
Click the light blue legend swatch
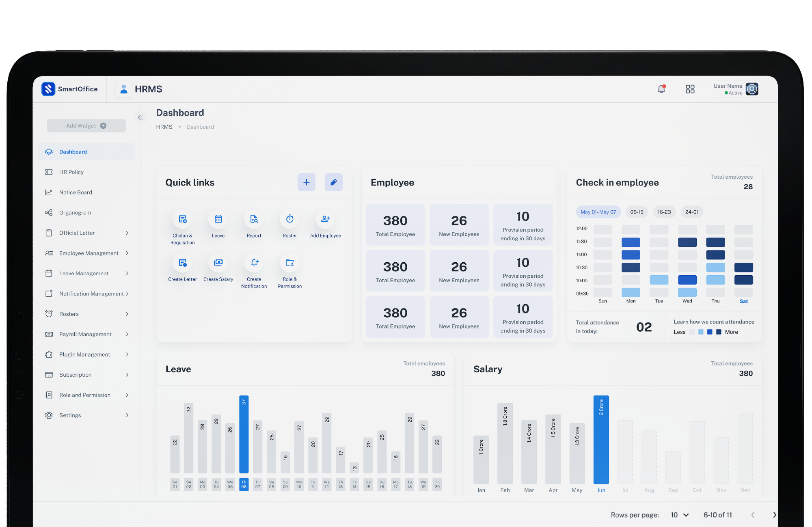[701, 332]
